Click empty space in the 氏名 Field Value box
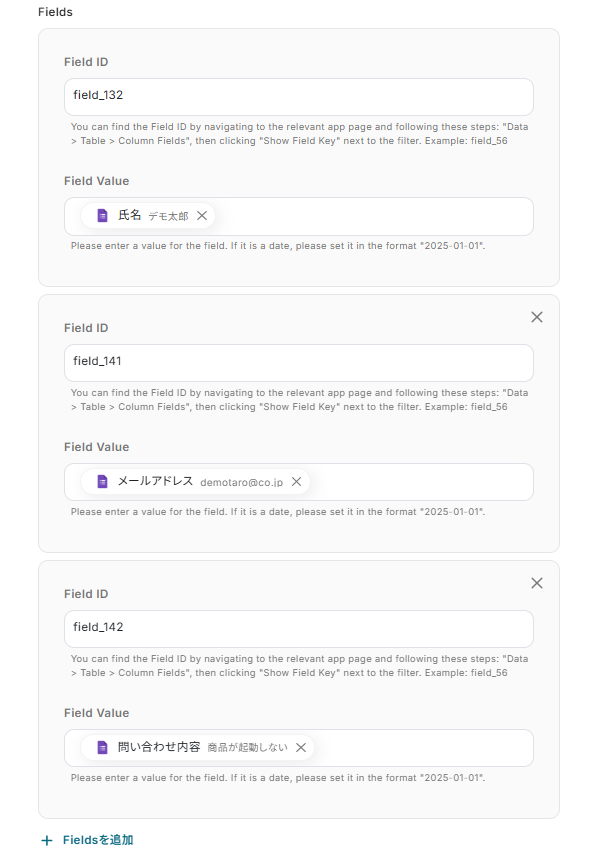The height and width of the screenshot is (860, 599). (373, 216)
